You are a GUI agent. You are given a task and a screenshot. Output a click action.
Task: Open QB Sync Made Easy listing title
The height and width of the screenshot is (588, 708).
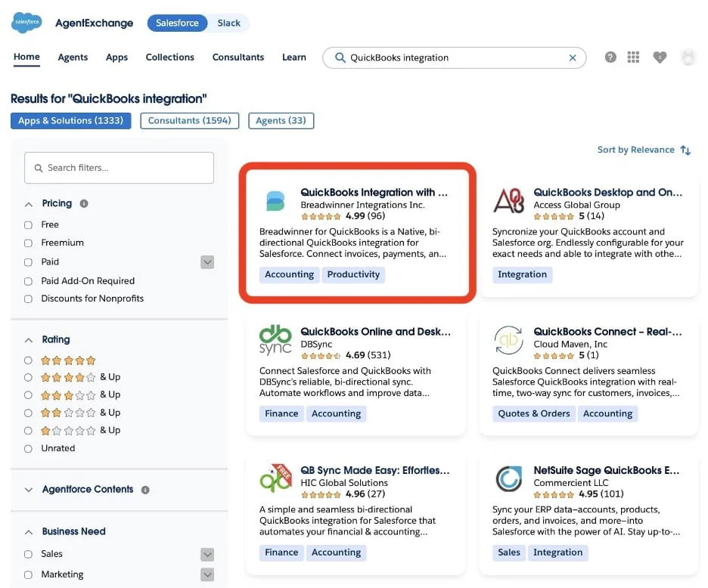(375, 470)
